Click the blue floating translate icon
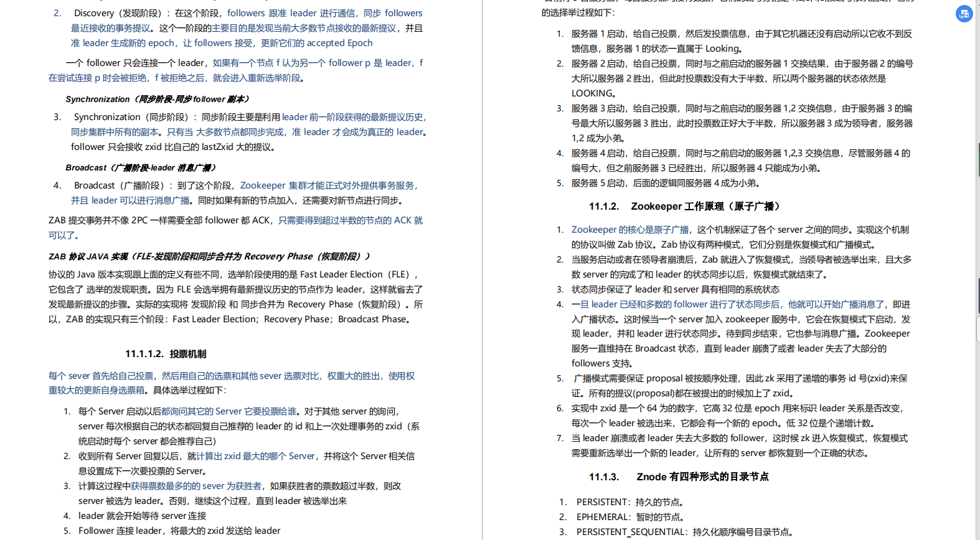The image size is (980, 540). (964, 14)
